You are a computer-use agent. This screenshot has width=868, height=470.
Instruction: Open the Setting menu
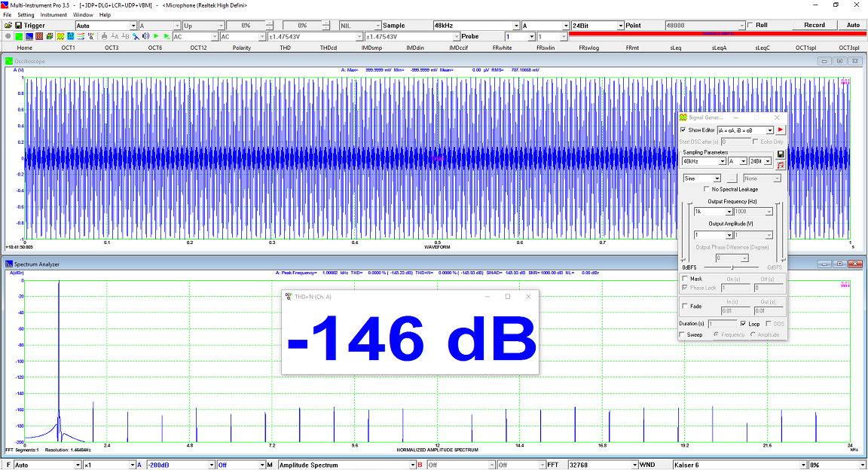click(26, 14)
